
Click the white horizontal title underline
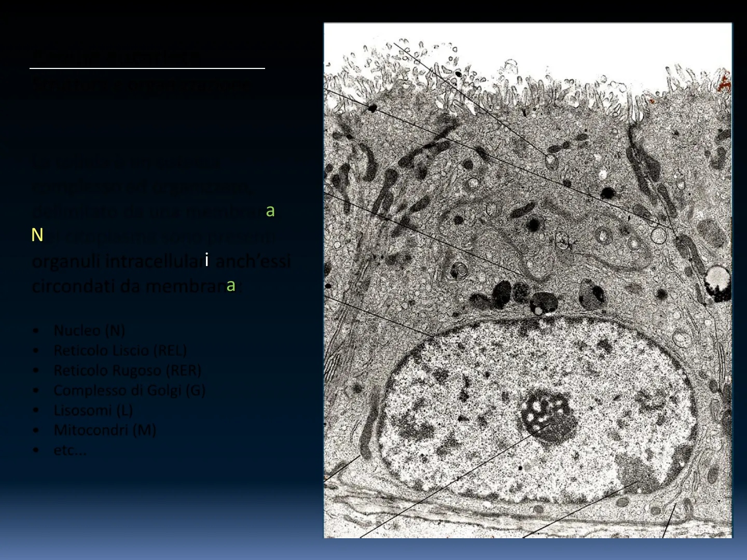[x=147, y=68]
